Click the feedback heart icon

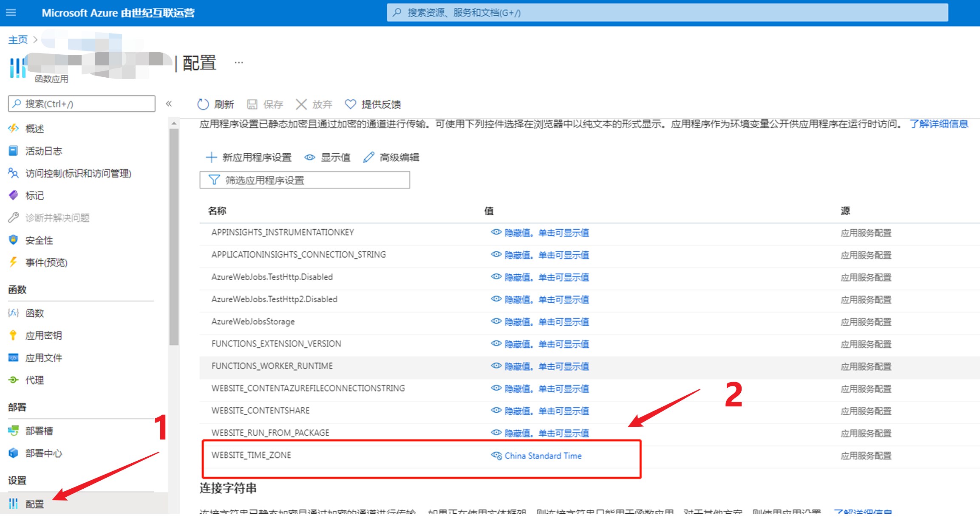350,104
